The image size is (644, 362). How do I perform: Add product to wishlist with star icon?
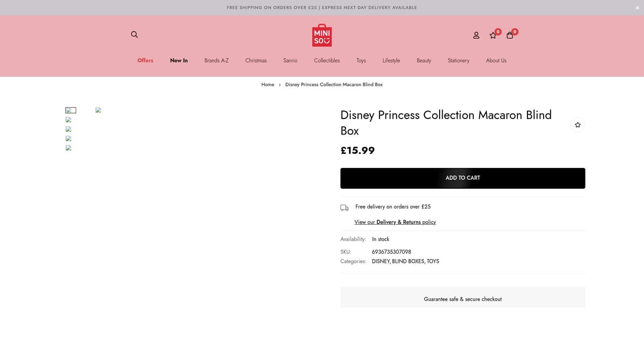pyautogui.click(x=577, y=124)
